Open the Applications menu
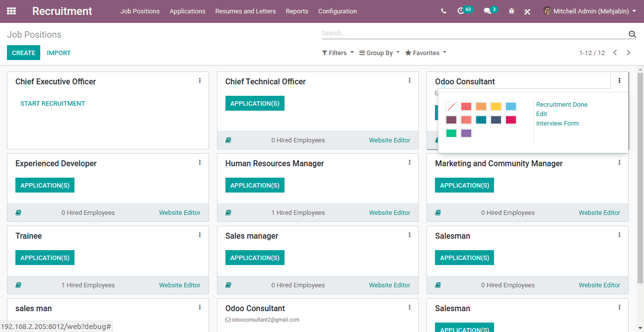This screenshot has width=644, height=332. coord(187,11)
